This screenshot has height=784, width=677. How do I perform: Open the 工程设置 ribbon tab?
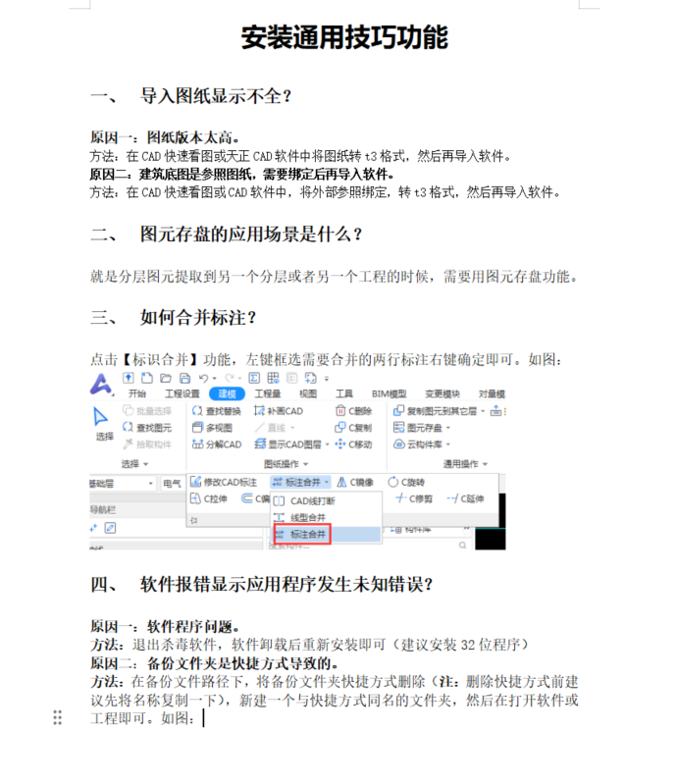click(x=182, y=393)
